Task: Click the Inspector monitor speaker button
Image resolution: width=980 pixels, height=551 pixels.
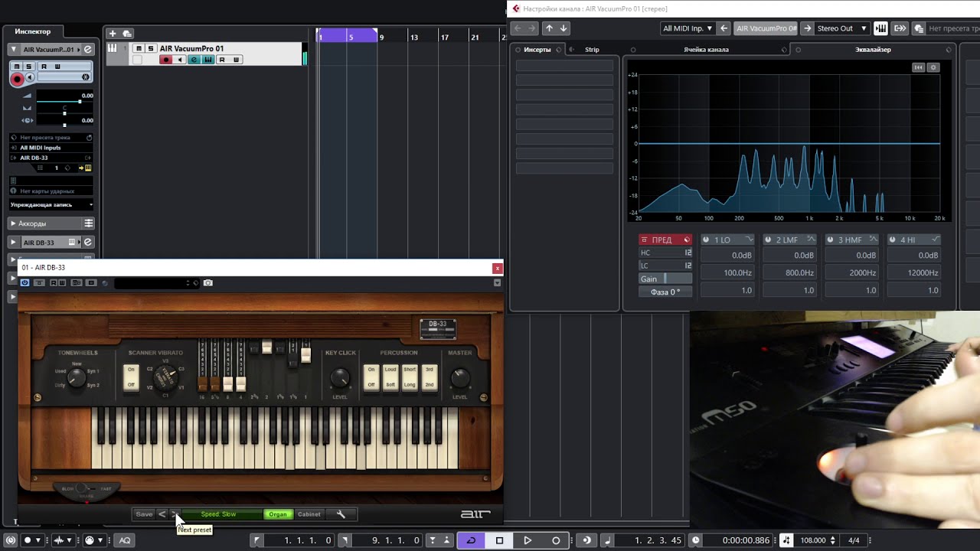Action: (30, 77)
